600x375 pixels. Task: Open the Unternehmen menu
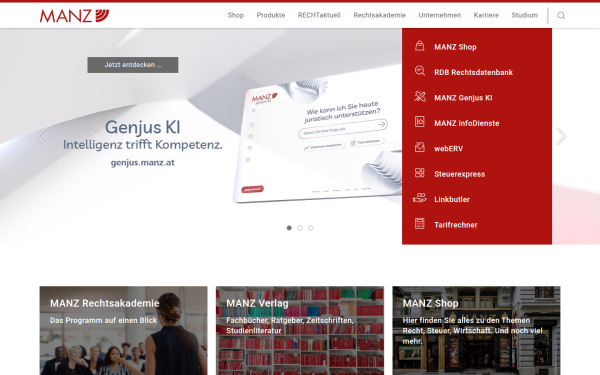[440, 15]
